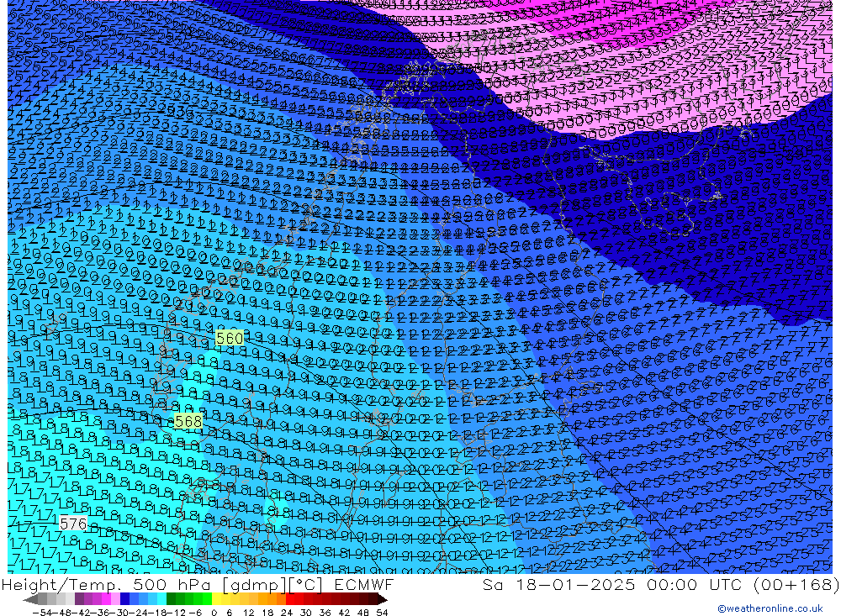Click the yellow legend swatch at 0

pos(217,599)
